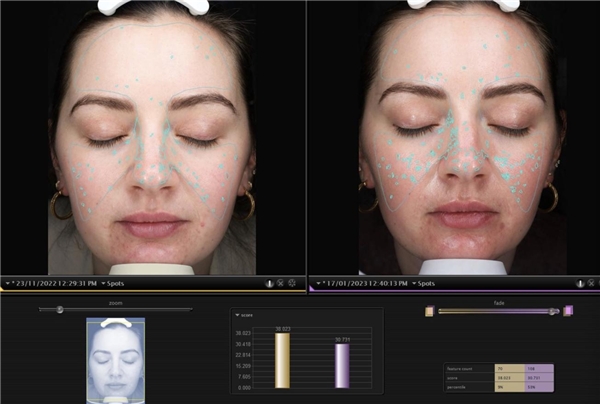Viewport: 600px width, 404px height.
Task: Click the gold score value in the table
Action: pyautogui.click(x=504, y=378)
